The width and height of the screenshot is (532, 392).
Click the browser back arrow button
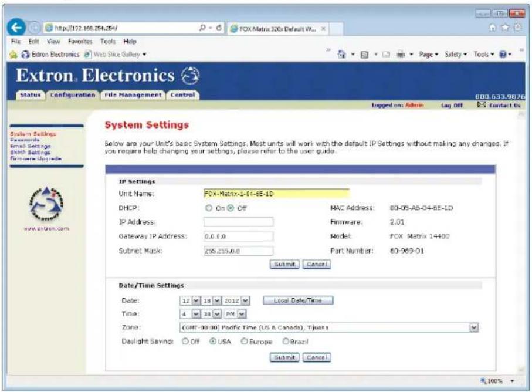coord(16,28)
